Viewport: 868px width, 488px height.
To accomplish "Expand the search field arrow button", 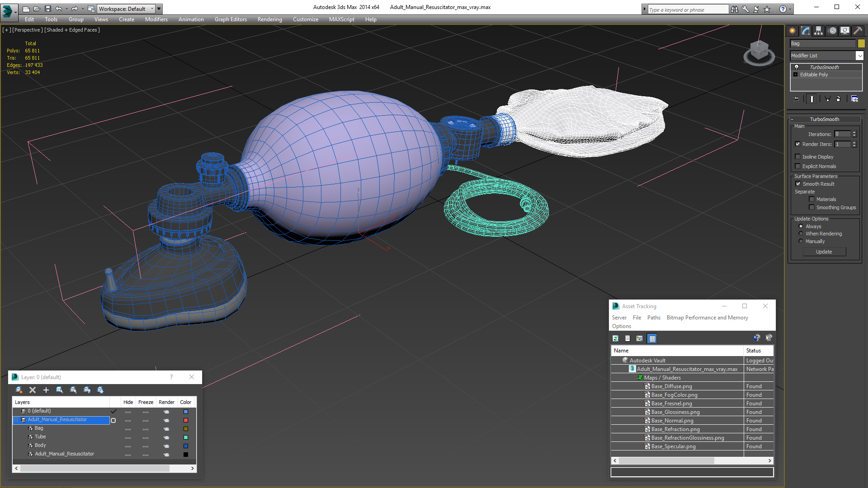I will click(644, 9).
